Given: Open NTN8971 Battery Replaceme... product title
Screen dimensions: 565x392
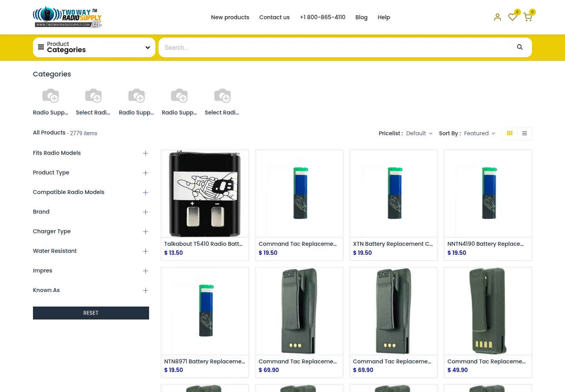Looking at the screenshot, I should point(204,361).
